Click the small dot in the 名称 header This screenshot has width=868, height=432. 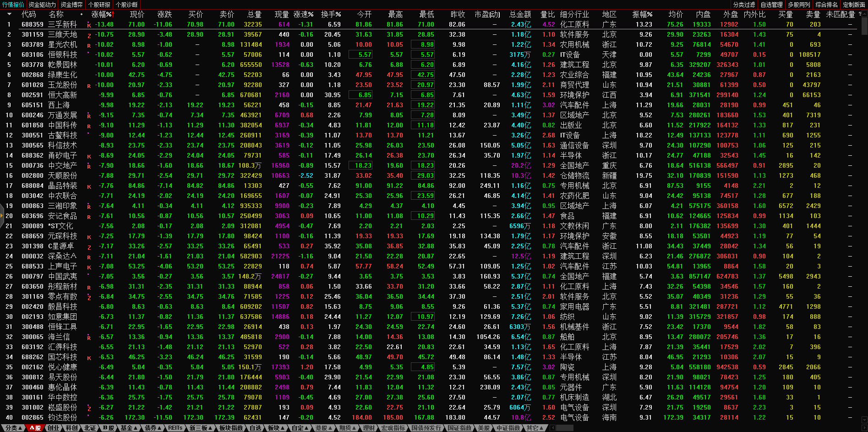pos(82,15)
